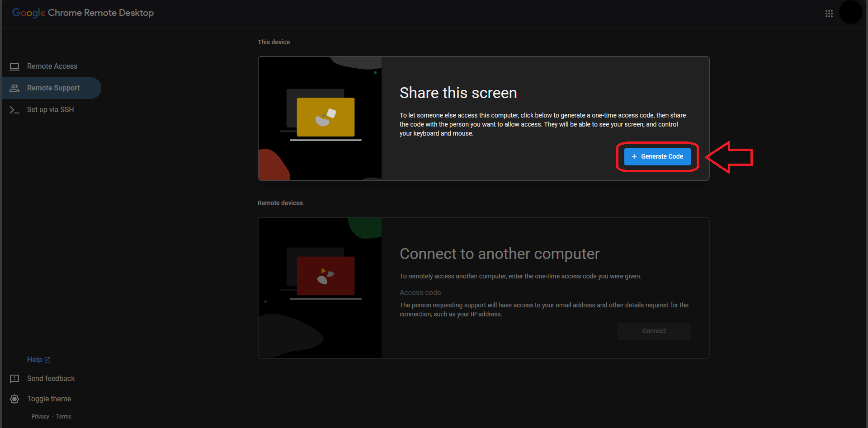Open the Google apps grid launcher
This screenshot has width=868, height=428.
(829, 14)
